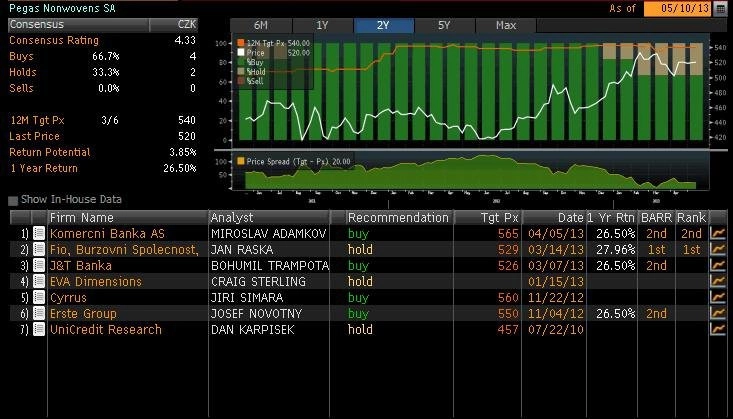Viewport: 733px width, 419px height.
Task: Open the chart icon for the Cyrrus row
Action: 718,298
